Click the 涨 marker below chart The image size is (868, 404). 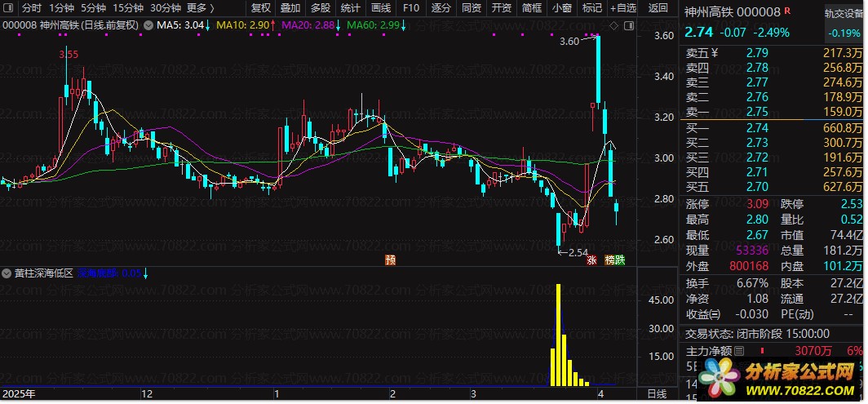click(592, 260)
